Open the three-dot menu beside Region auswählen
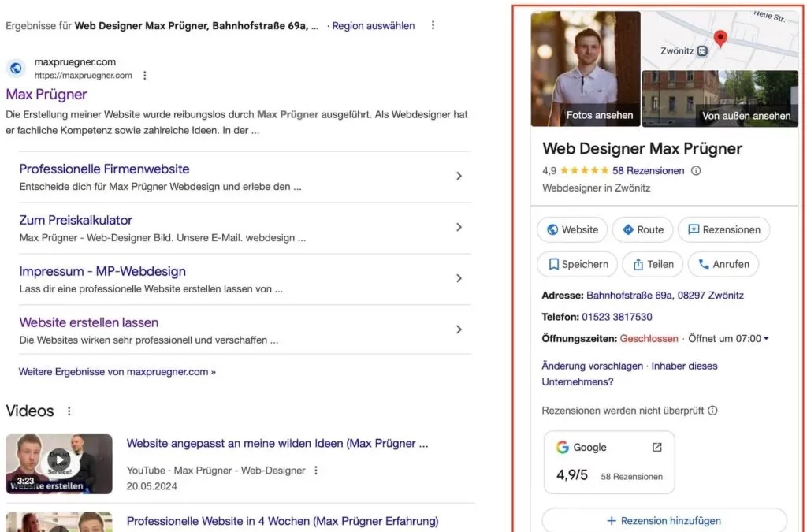This screenshot has height=532, width=807. click(x=433, y=25)
